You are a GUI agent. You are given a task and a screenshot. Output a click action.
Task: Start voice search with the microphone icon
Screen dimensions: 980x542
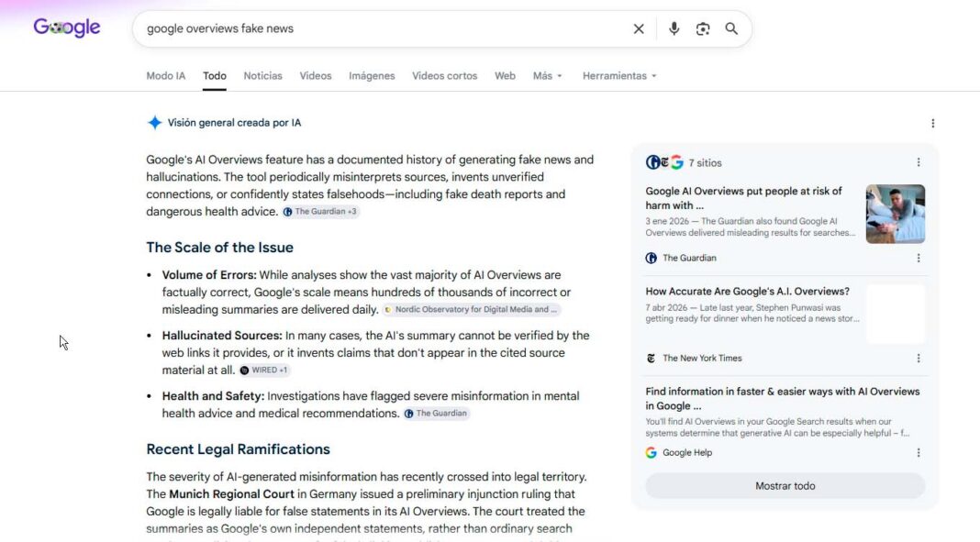674,28
